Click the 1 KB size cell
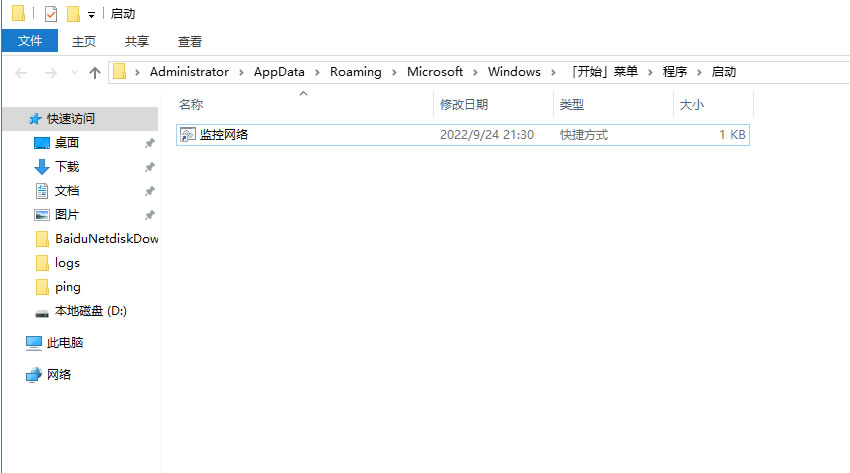The height and width of the screenshot is (473, 850). [732, 135]
